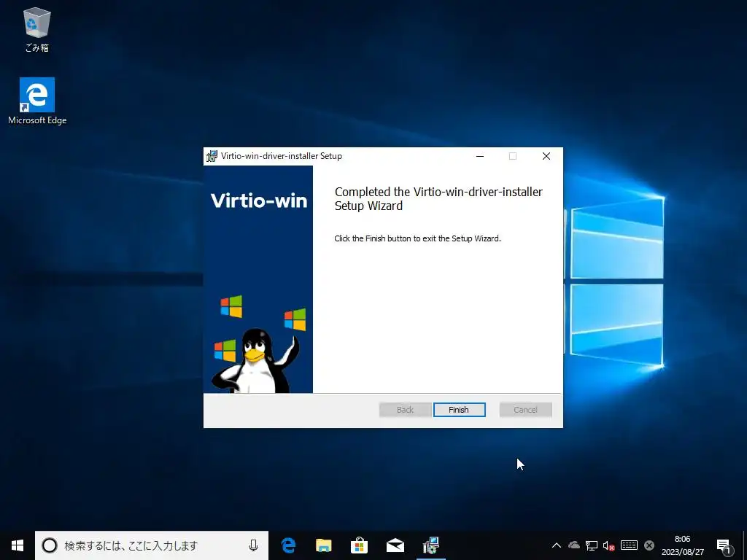Click the microphone icon in search box
This screenshot has height=560, width=747.
[x=253, y=545]
